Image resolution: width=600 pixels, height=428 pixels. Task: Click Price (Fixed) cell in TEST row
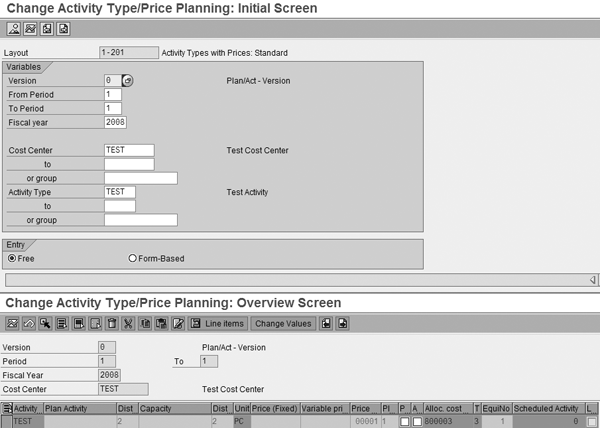pyautogui.click(x=276, y=421)
